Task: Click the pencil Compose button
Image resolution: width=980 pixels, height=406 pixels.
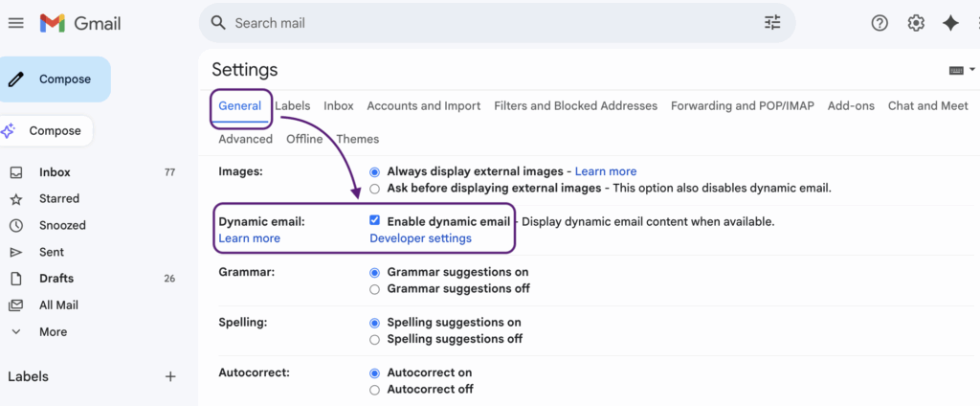Action: click(55, 79)
